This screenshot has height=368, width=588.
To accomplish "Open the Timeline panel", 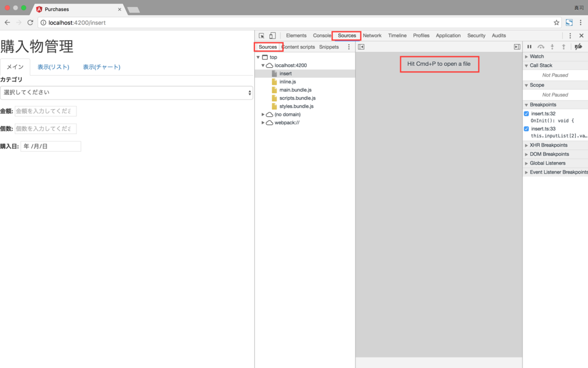I will coord(397,36).
